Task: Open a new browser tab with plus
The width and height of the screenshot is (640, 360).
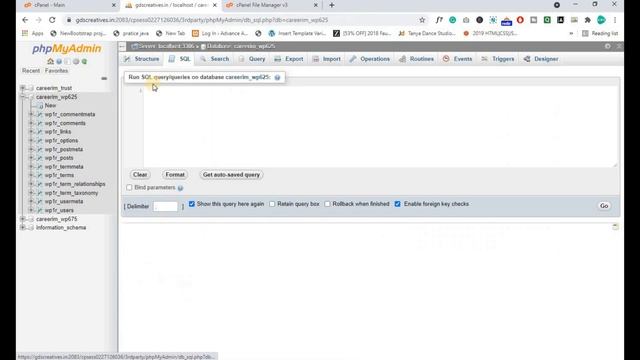Action: tap(332, 5)
